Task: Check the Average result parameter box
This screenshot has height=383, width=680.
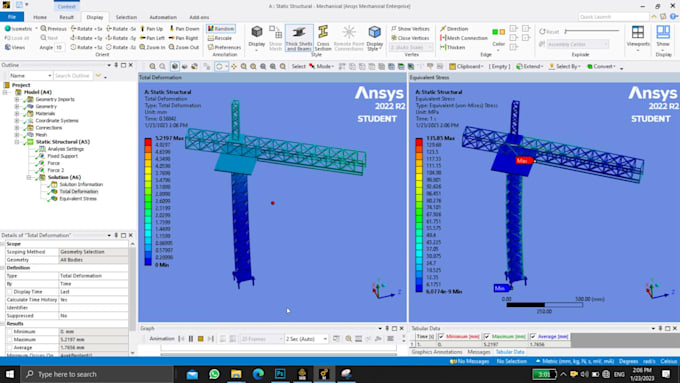Action: point(10,348)
